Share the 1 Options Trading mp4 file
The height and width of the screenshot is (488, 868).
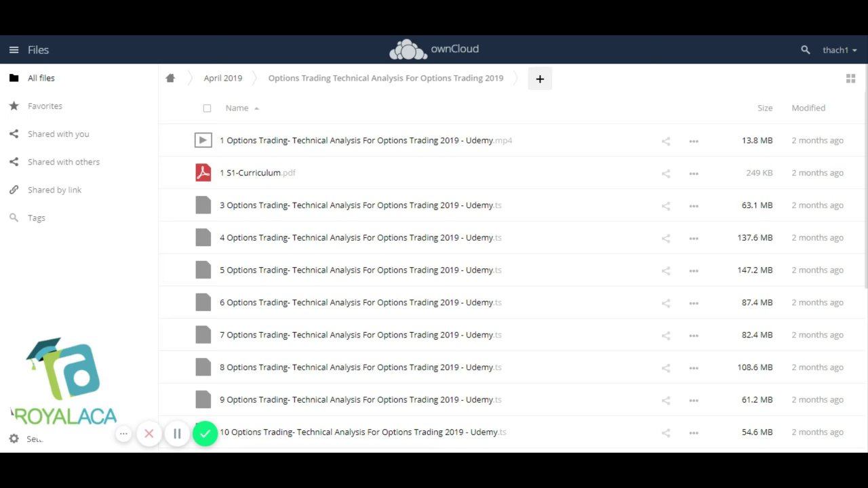tap(666, 141)
